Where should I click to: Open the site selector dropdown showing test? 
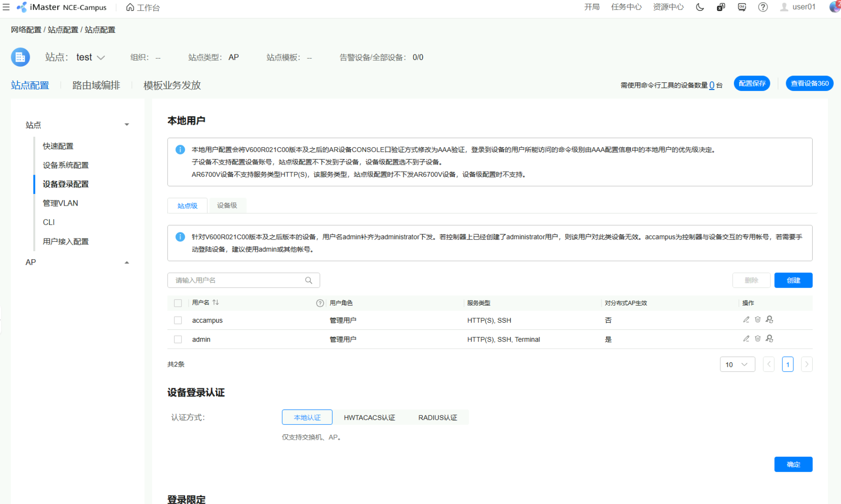(x=90, y=57)
